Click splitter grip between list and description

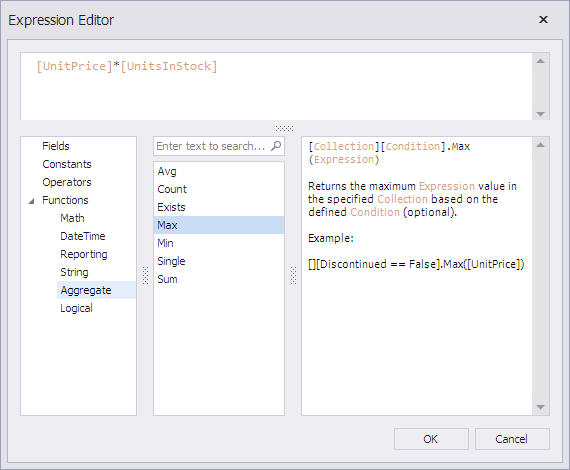pyautogui.click(x=293, y=276)
